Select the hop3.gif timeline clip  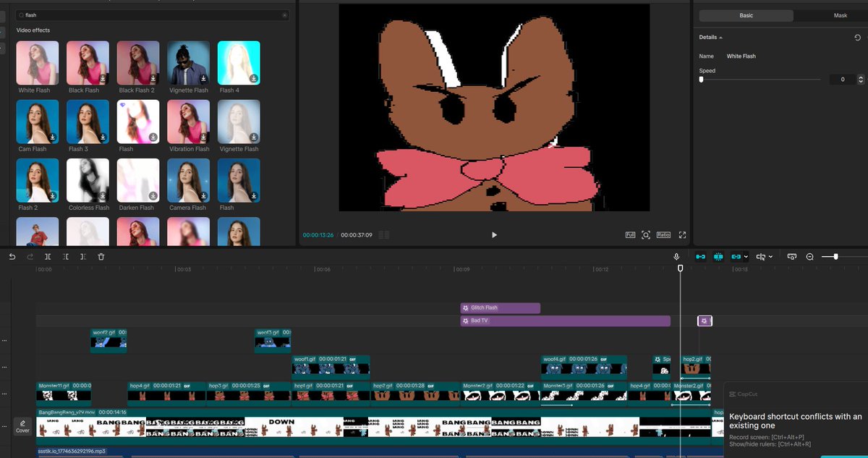249,393
